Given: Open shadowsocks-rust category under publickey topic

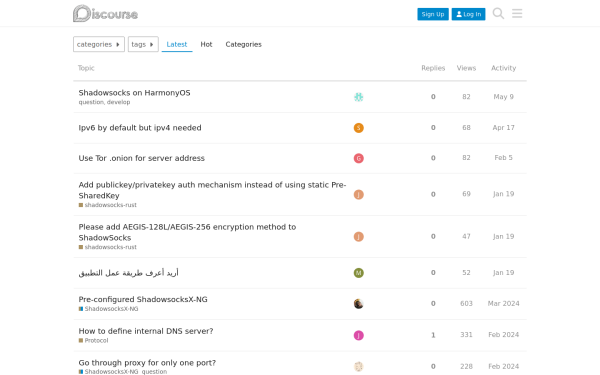Looking at the screenshot, I should (x=108, y=205).
